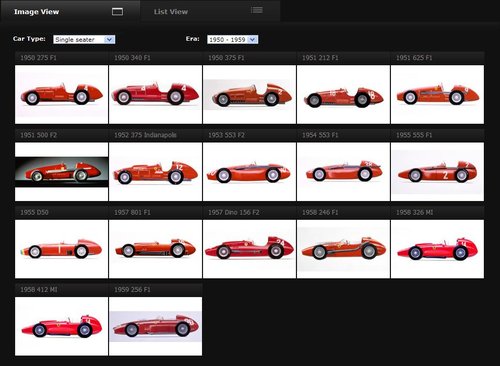
Task: Click the List View lines icon
Action: [x=257, y=10]
